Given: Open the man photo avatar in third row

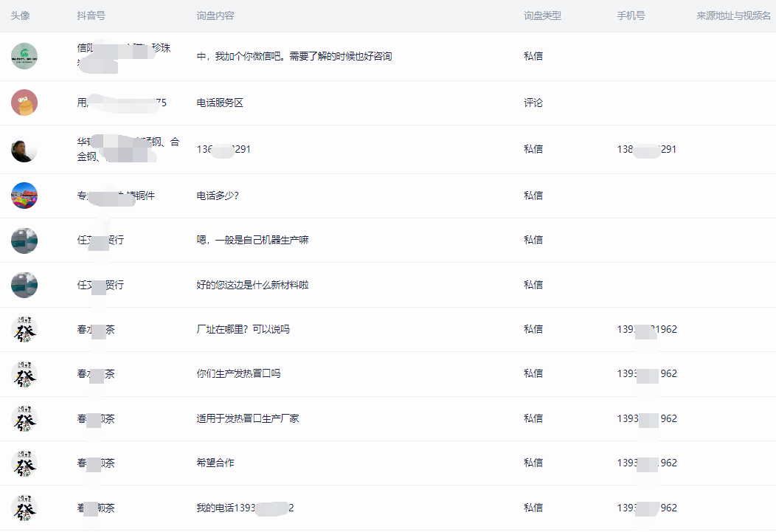Looking at the screenshot, I should (24, 150).
